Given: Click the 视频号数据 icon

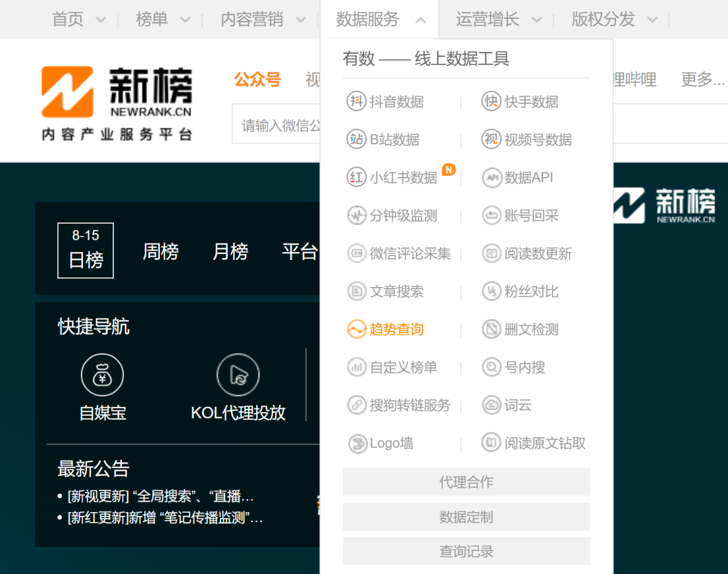Looking at the screenshot, I should click(x=491, y=139).
